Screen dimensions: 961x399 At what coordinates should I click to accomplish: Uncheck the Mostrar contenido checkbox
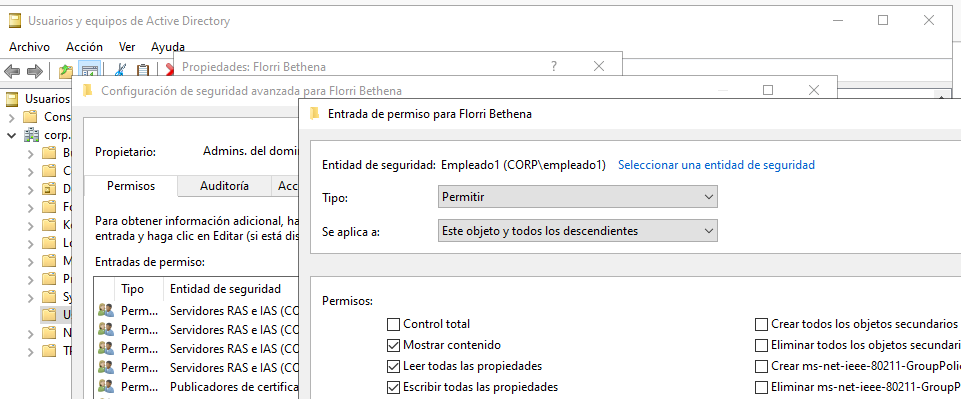coord(393,345)
